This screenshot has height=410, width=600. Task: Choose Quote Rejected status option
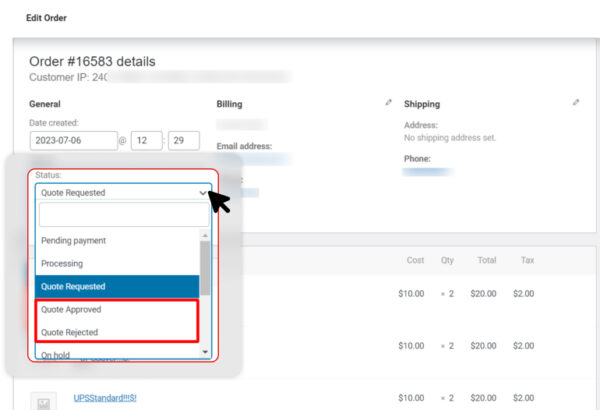[x=117, y=332]
